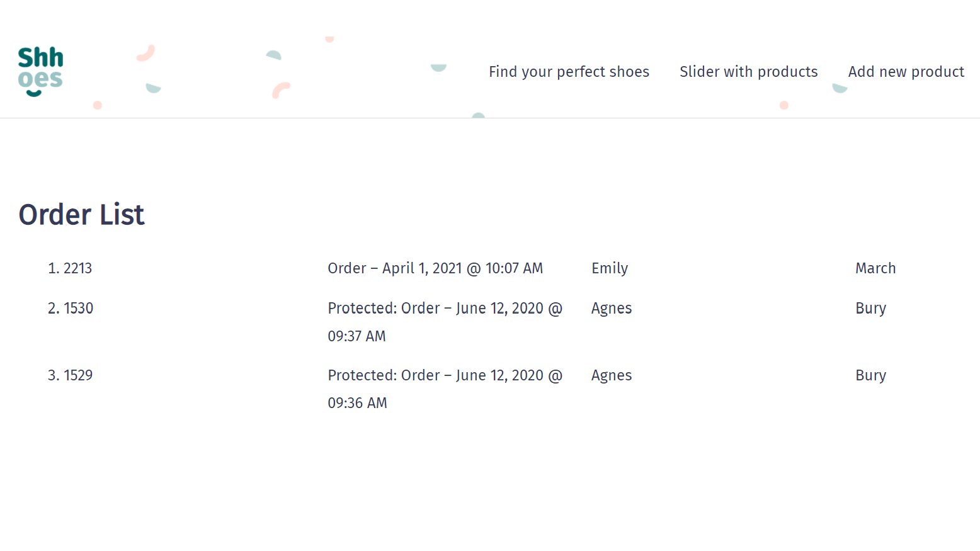Click Bury in the 1529 order row
The image size is (980, 551).
pyautogui.click(x=870, y=375)
